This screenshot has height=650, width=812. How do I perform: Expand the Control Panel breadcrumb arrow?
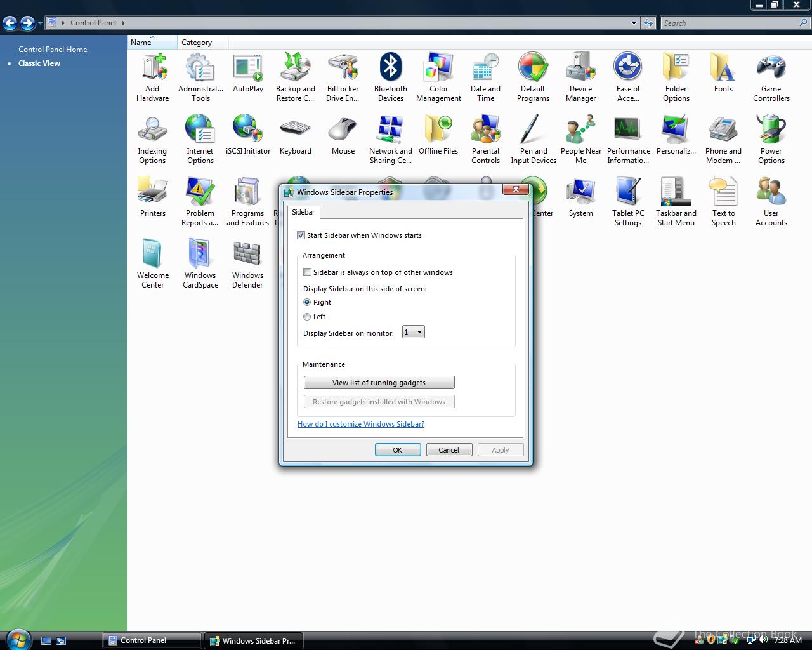click(x=123, y=23)
